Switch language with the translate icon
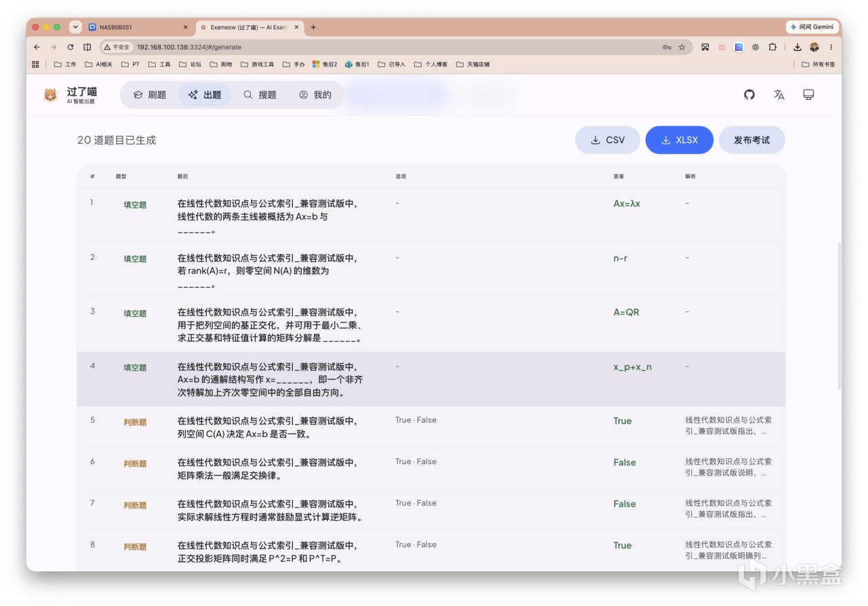This screenshot has height=606, width=868. click(x=778, y=95)
